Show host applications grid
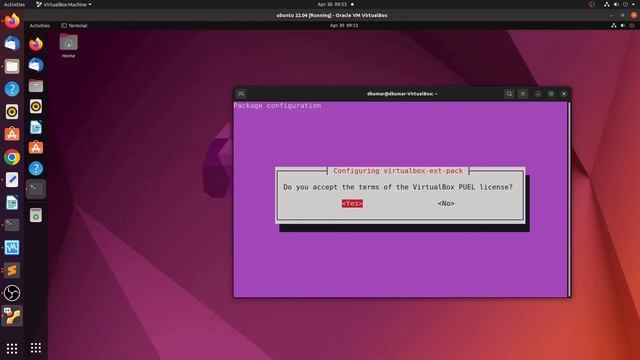Screen dimensions: 640x360 (x=12, y=348)
